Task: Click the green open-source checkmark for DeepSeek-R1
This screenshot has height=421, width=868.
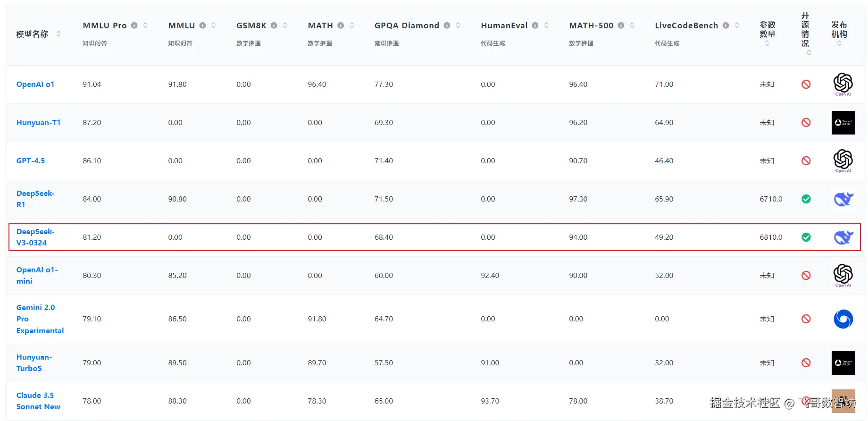Action: point(806,199)
